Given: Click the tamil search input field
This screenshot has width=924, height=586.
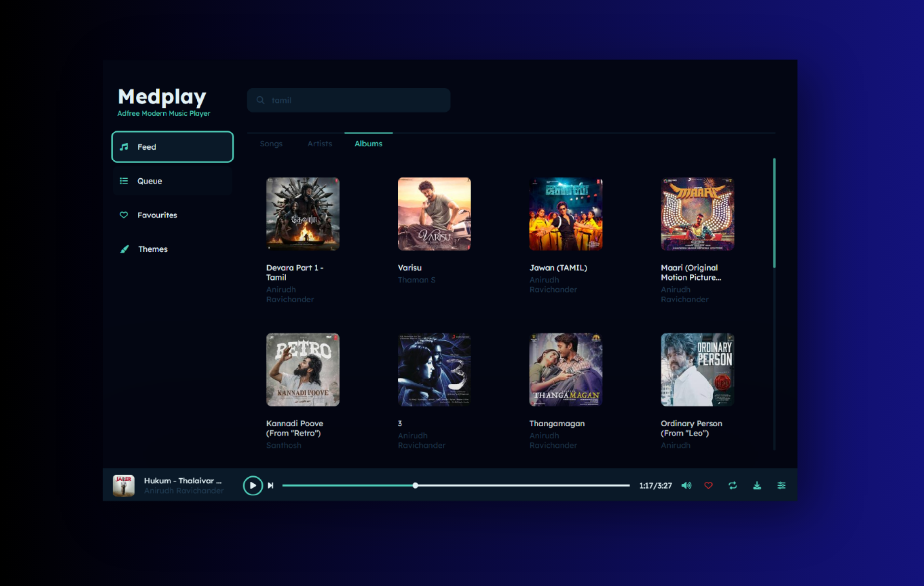Looking at the screenshot, I should pyautogui.click(x=357, y=100).
